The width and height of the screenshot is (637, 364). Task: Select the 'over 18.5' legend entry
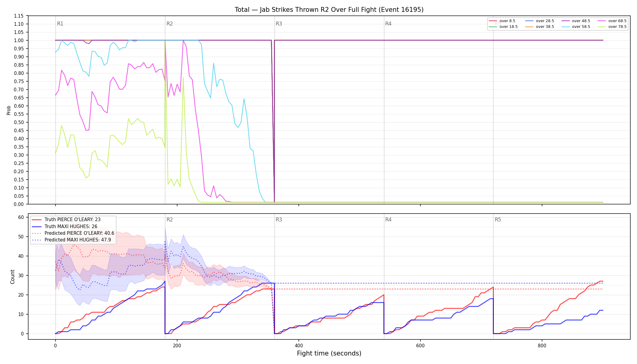point(503,27)
